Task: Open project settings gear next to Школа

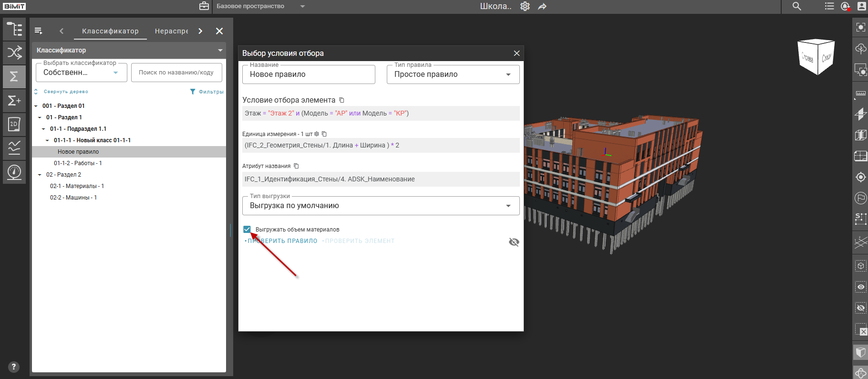Action: click(x=525, y=6)
